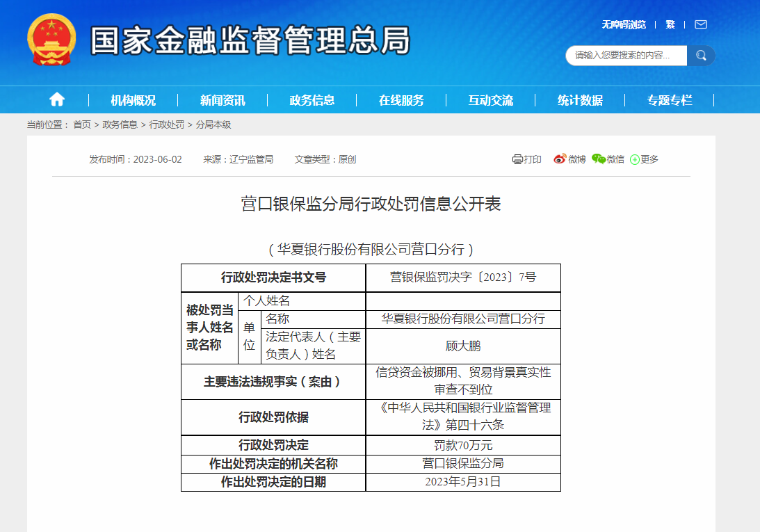Click the home icon in navigation bar
Viewport: 760px width, 532px height.
(57, 99)
